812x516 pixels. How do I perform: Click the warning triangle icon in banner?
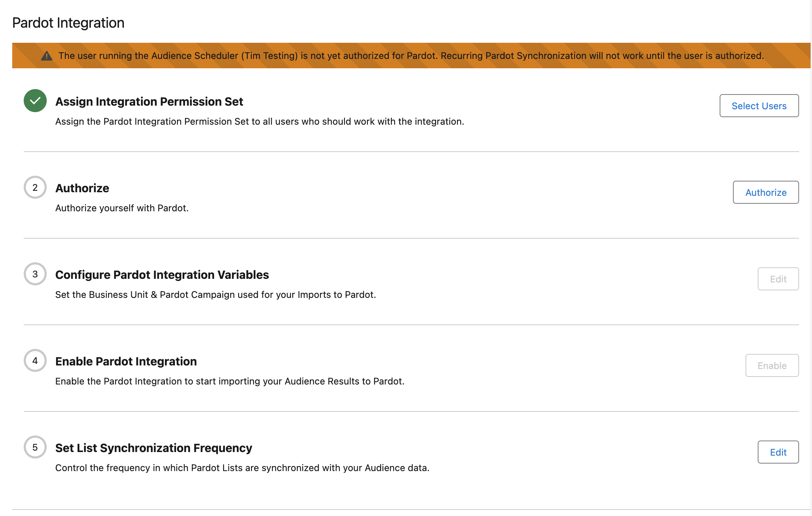pyautogui.click(x=47, y=56)
